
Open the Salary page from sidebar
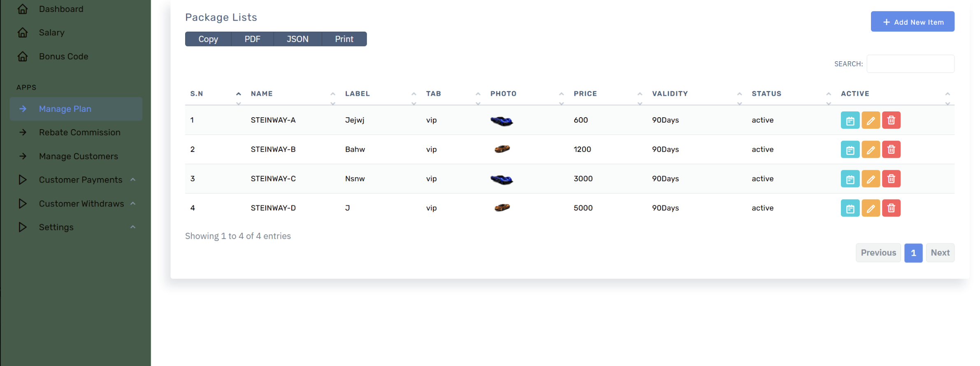tap(51, 32)
